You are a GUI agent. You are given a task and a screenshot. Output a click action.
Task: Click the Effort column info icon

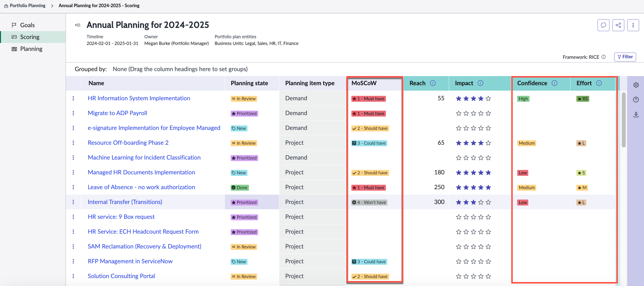coord(599,83)
